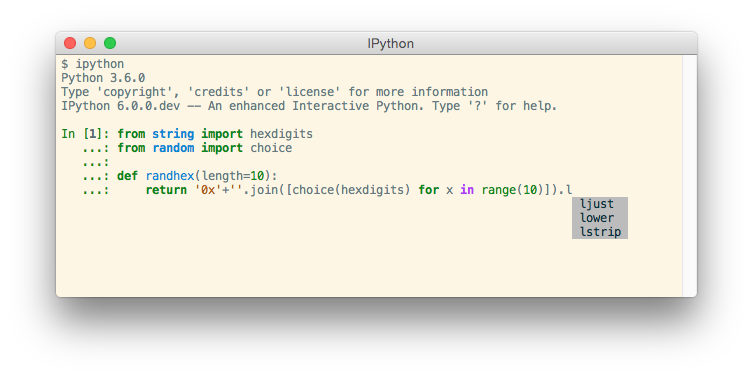Pick lstrip completion suggestion

[600, 232]
